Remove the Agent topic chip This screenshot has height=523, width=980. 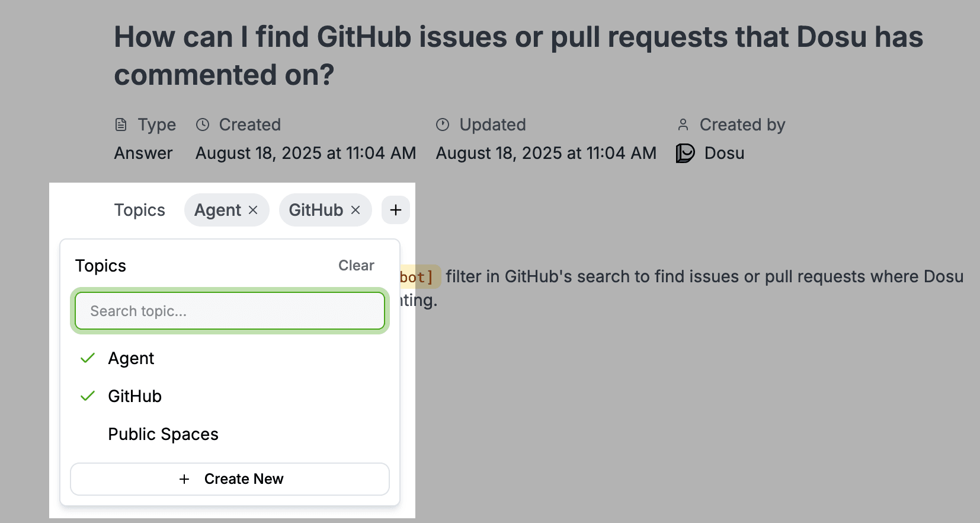(x=254, y=210)
